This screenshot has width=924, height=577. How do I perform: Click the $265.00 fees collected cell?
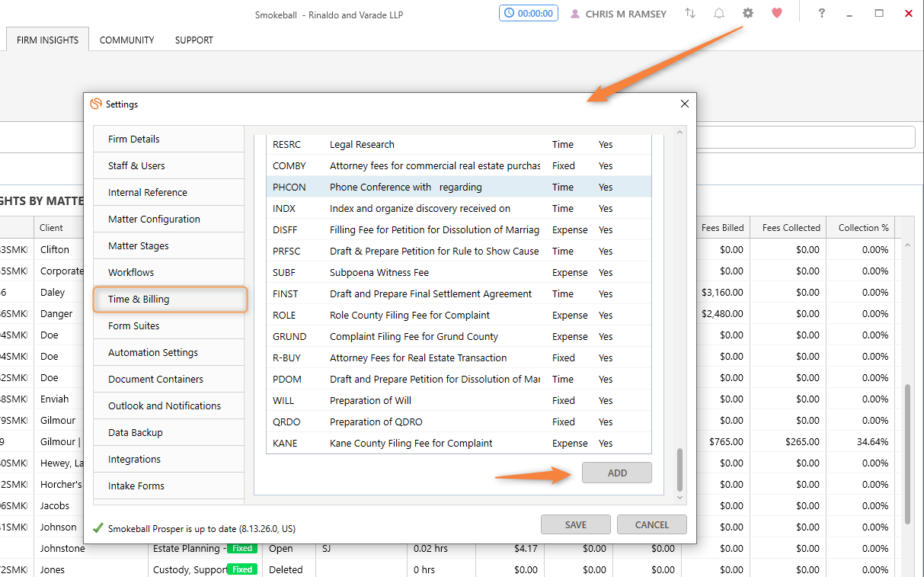point(788,441)
